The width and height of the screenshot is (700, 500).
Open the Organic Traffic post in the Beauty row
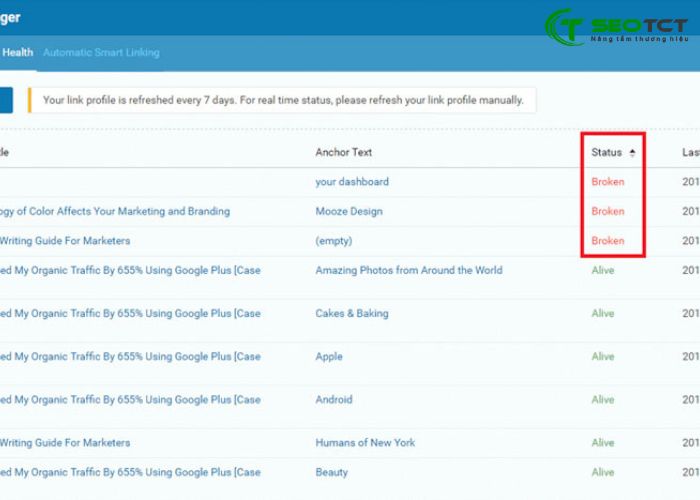[130, 472]
